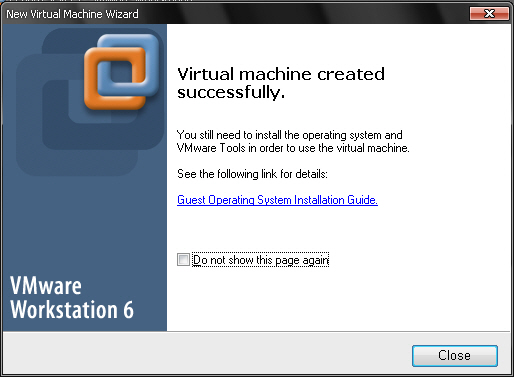
Task: Open the Guest Operating System Installation Guide link
Action: tap(277, 200)
